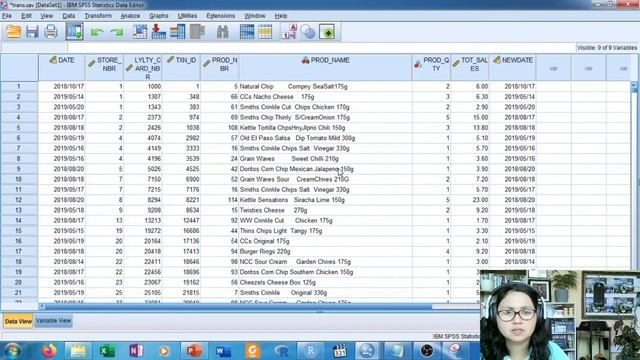Click the yellow-grid Select Cases icon
The height and width of the screenshot is (360, 640).
(x=265, y=31)
